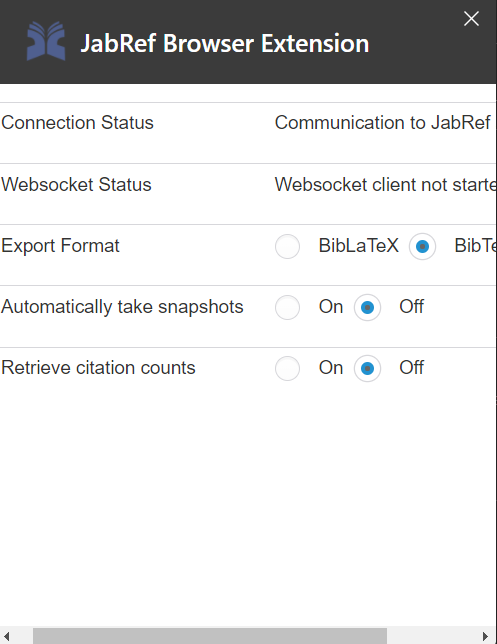
Task: Select the BibLaTeX export format radio button
Action: click(288, 246)
